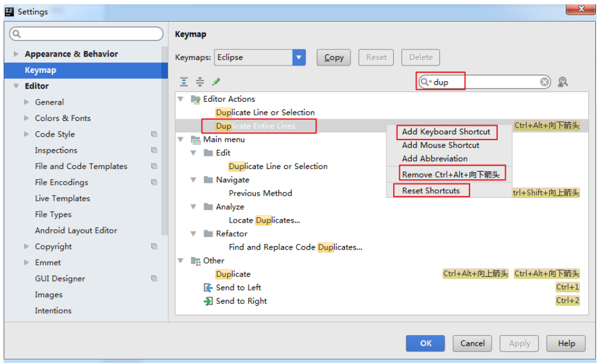
Task: Select Find and Replace Code Duplicates...
Action: (296, 247)
